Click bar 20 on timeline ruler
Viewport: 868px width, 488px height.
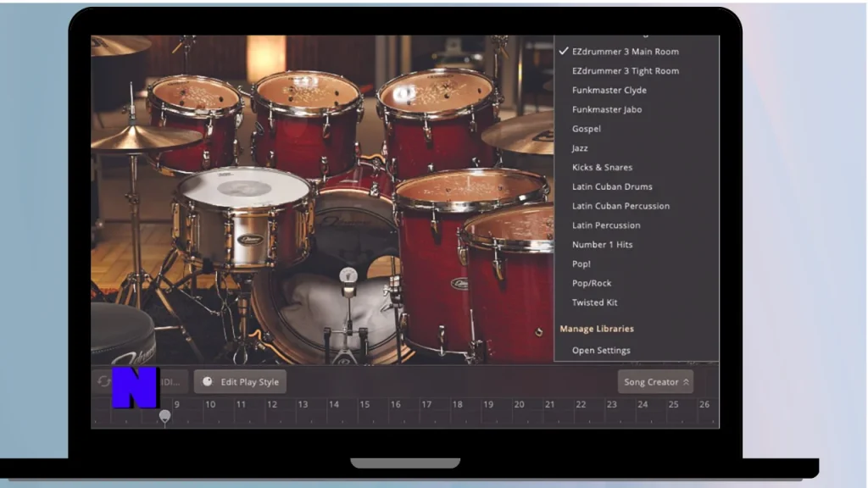[x=519, y=404]
